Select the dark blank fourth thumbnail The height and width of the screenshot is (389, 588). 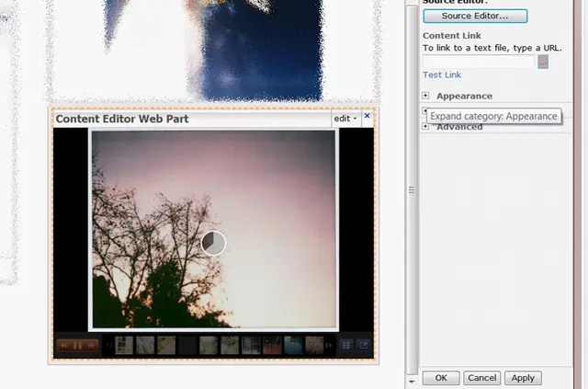pyautogui.click(x=187, y=345)
